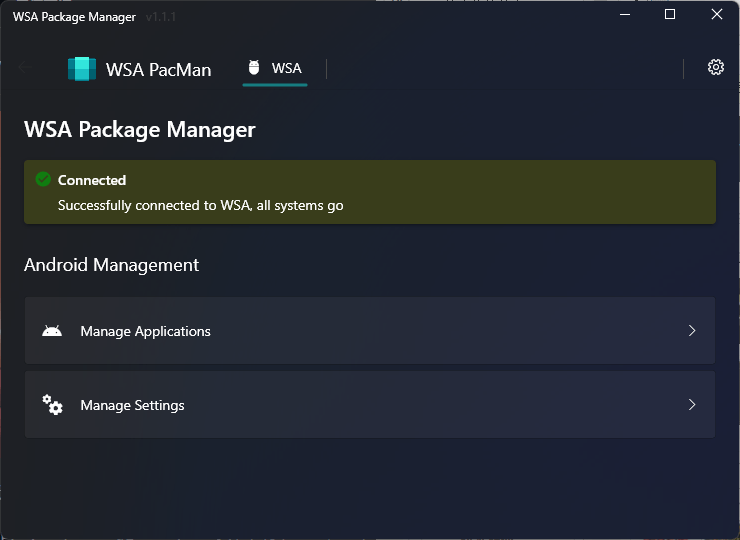The height and width of the screenshot is (540, 740).
Task: Minimize the WSA Package Manager window
Action: pos(625,15)
